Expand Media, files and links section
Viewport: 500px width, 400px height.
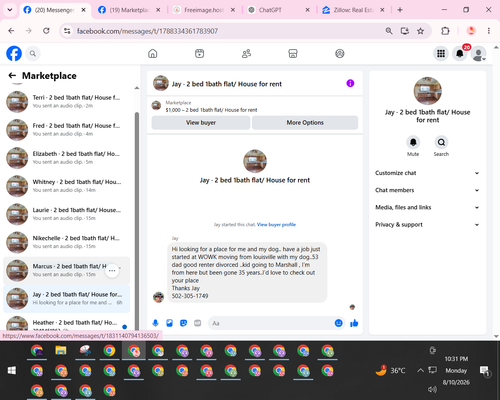tap(427, 207)
